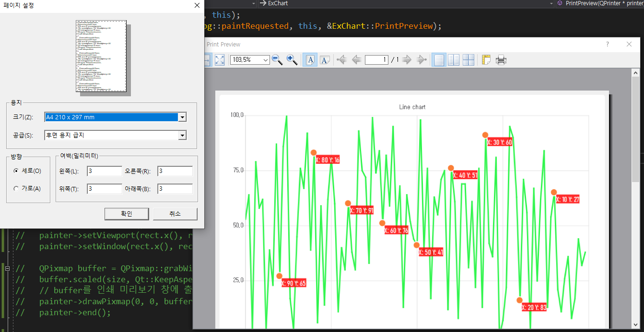
Task: Select the 세로 portrait radio button
Action: [x=16, y=171]
